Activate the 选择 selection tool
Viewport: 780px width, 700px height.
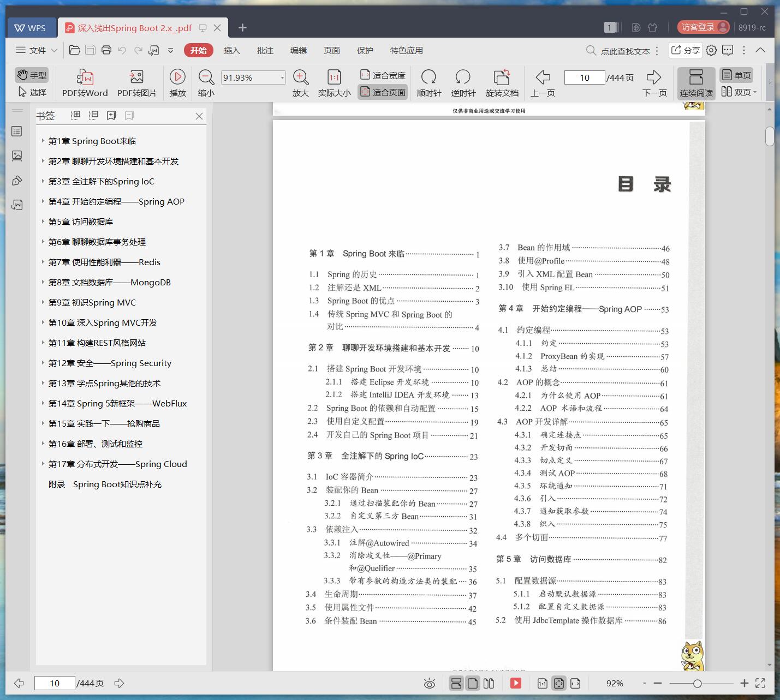tap(32, 92)
